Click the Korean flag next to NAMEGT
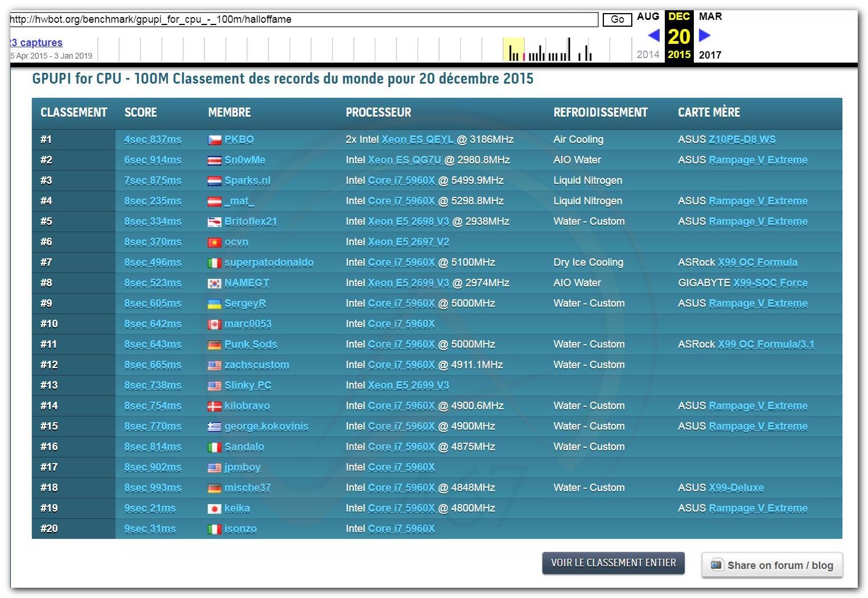 [x=214, y=283]
